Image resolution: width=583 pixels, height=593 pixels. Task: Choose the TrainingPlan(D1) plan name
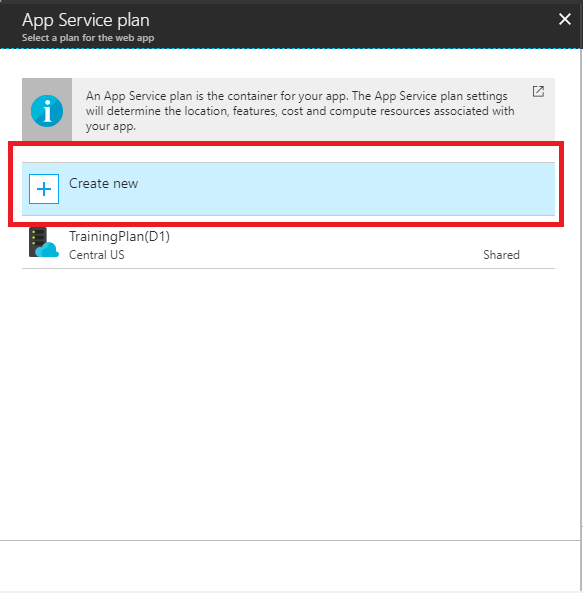(x=119, y=236)
